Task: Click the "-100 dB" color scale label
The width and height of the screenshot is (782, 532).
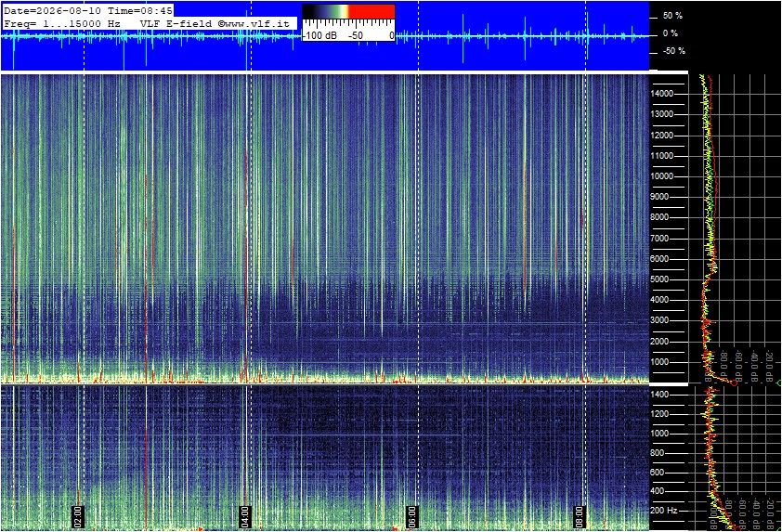Action: pyautogui.click(x=320, y=35)
